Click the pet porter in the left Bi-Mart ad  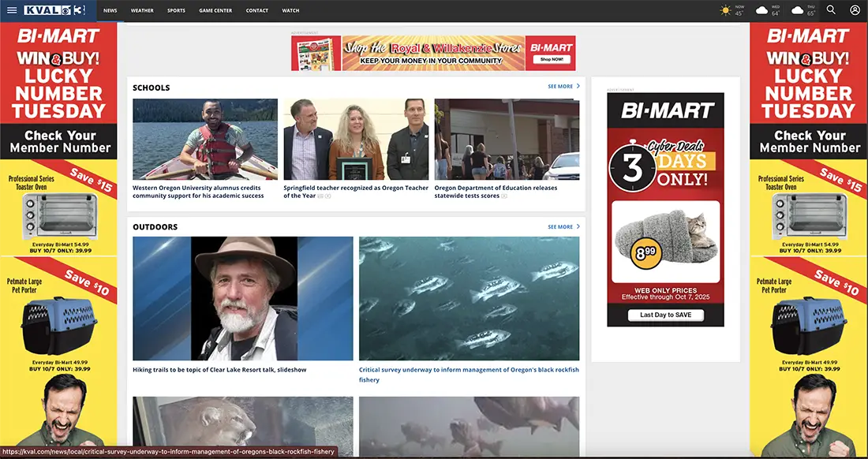tap(59, 325)
